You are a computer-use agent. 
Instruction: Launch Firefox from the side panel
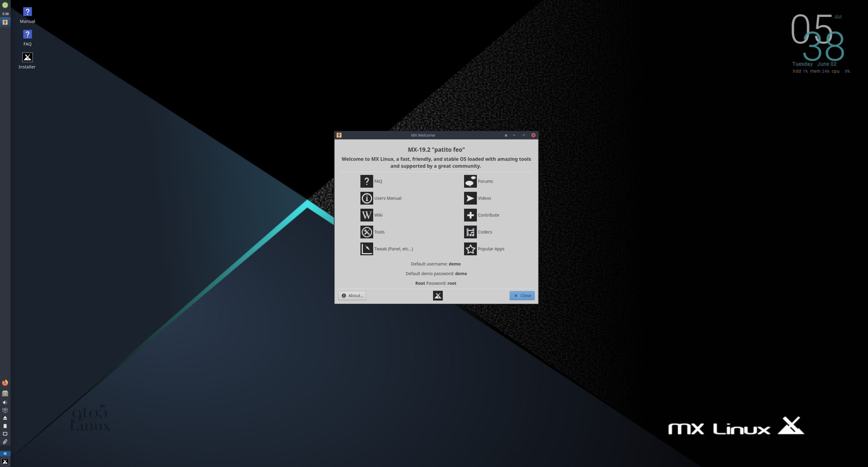5,383
